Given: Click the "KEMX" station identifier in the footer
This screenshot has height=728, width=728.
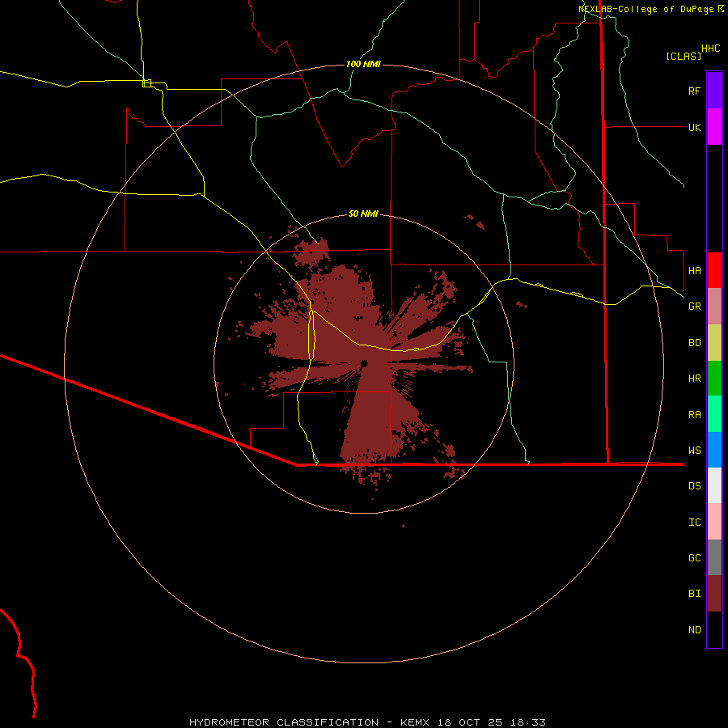Looking at the screenshot, I should (415, 722).
